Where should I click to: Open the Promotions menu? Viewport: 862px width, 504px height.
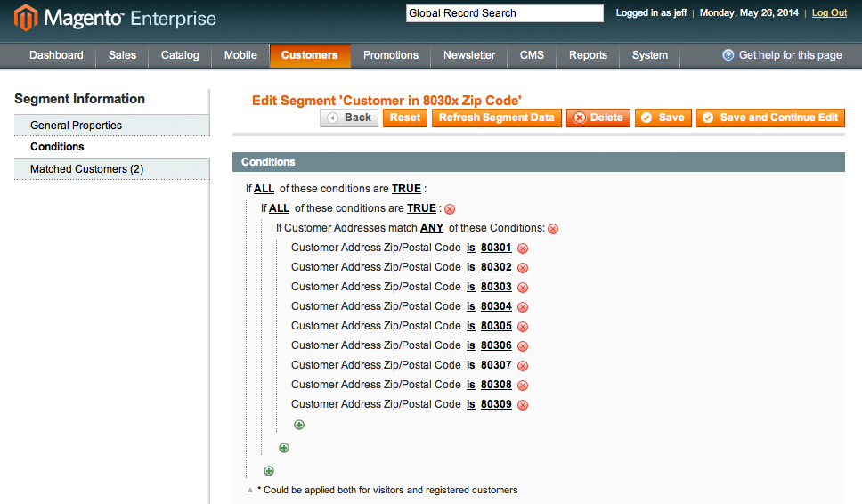(x=390, y=55)
